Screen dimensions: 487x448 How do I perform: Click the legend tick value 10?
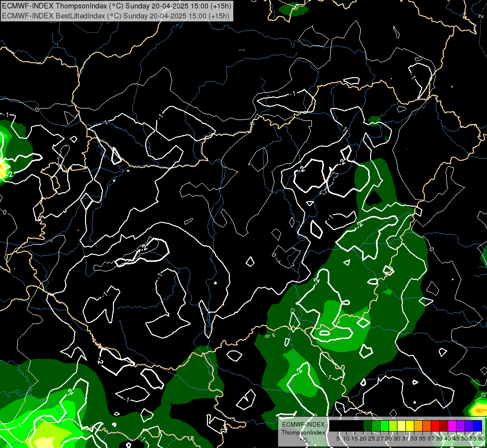click(346, 439)
